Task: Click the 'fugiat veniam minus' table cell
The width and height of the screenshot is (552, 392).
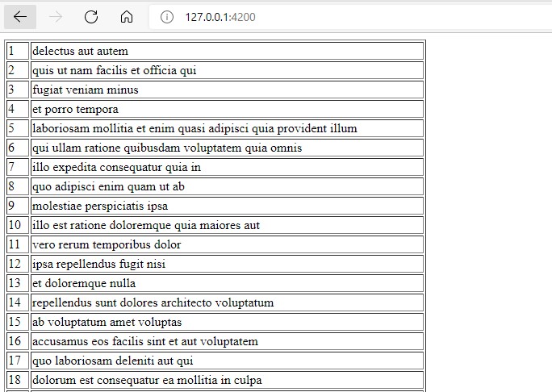Action: [86, 90]
